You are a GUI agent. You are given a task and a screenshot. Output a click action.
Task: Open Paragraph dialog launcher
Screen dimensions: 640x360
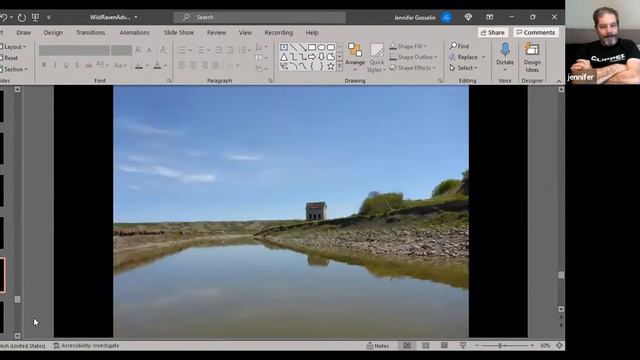(270, 81)
